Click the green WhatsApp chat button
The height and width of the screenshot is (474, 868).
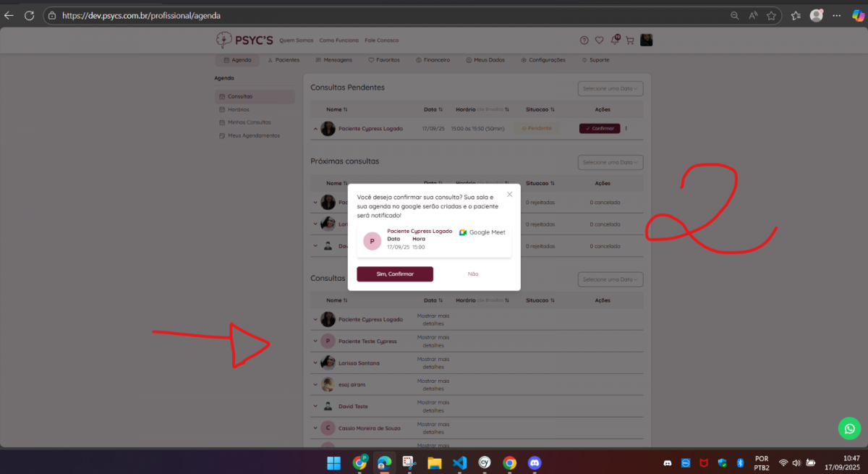(849, 428)
